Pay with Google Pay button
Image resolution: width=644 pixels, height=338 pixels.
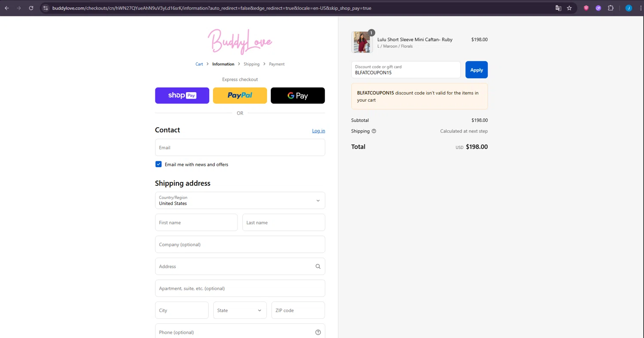[298, 96]
